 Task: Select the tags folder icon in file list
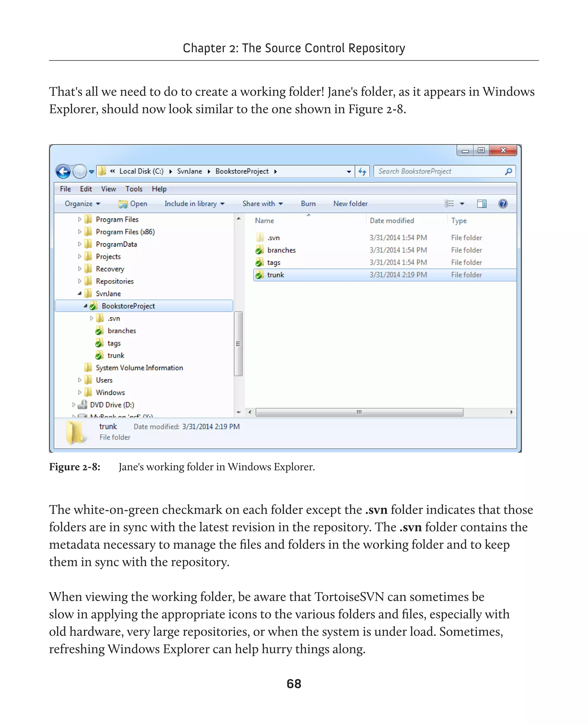click(260, 262)
